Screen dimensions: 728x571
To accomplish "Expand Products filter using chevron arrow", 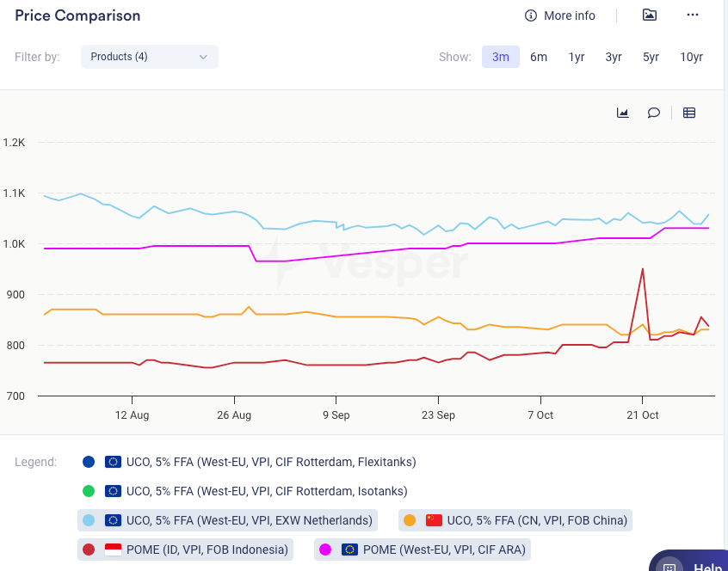I will click(203, 57).
